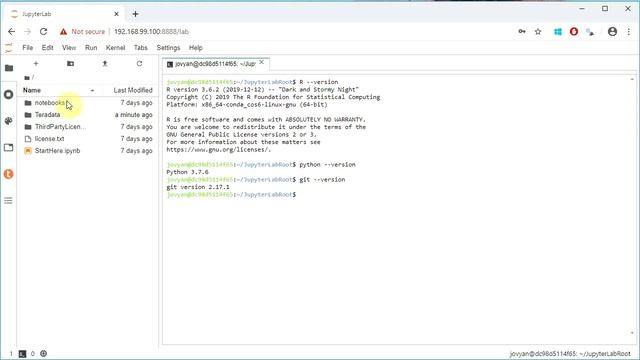Open the File menu
Viewport: 640px width, 360px height.
point(28,48)
